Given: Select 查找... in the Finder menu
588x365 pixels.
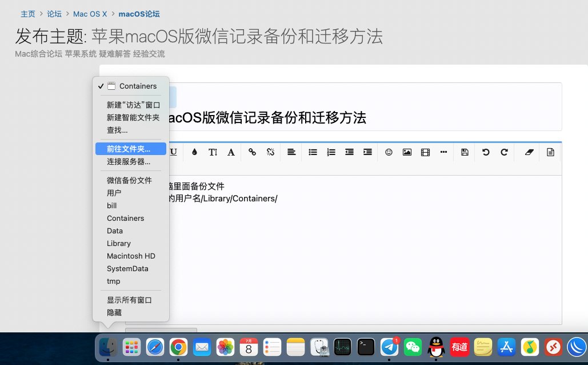Looking at the screenshot, I should point(131,130).
